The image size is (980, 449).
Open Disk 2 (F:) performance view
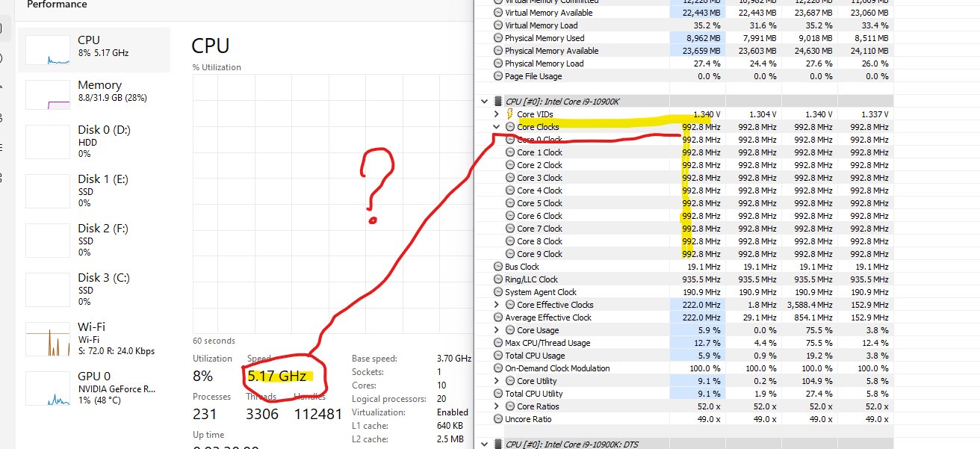pyautogui.click(x=95, y=240)
